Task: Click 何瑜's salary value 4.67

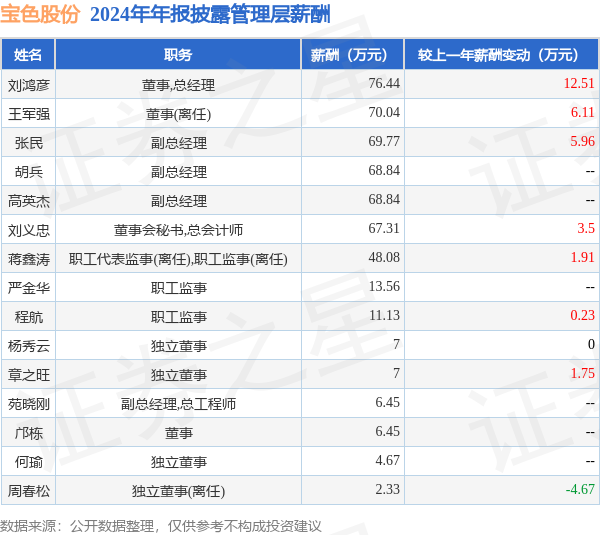Action: [x=387, y=460]
